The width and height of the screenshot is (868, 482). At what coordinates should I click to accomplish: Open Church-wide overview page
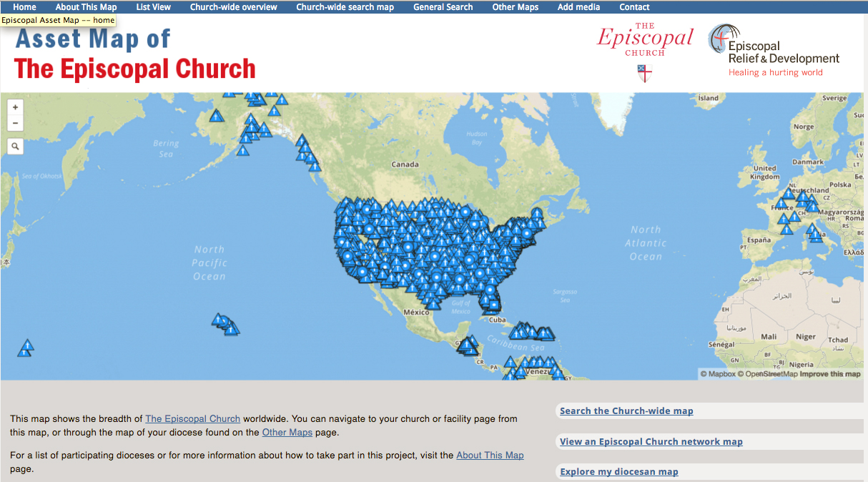[x=234, y=7]
